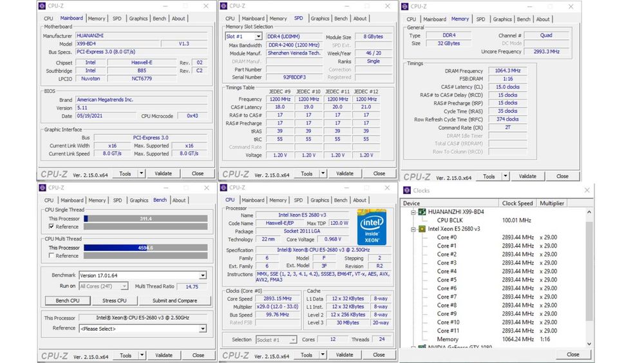Click the CPU-Z title icon in the Bench window
Viewport: 644px width, 363px height.
[x=43, y=188]
